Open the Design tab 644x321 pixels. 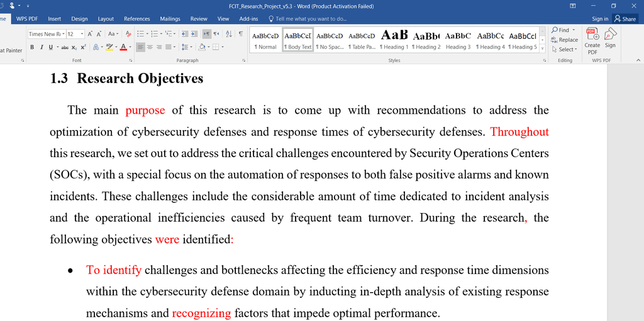[x=79, y=19]
